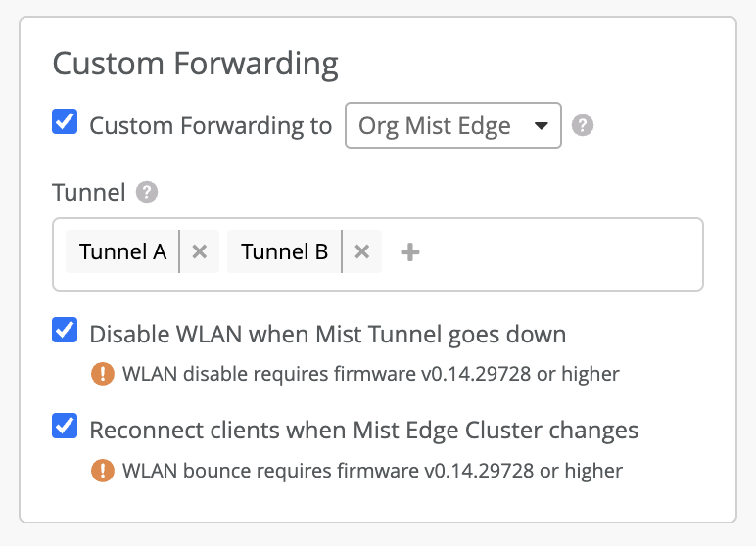The width and height of the screenshot is (756, 546).
Task: Show help for the Tunnel label
Action: pos(147,192)
